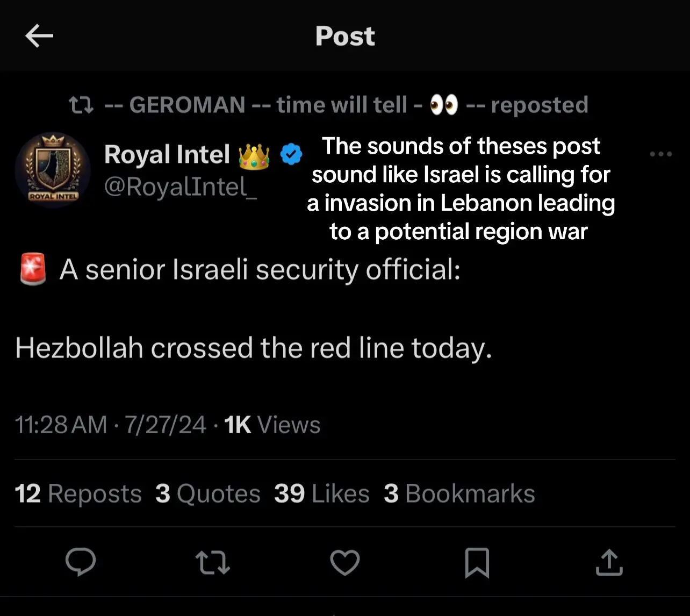Repost using the bottom arrows icon

[x=213, y=562]
